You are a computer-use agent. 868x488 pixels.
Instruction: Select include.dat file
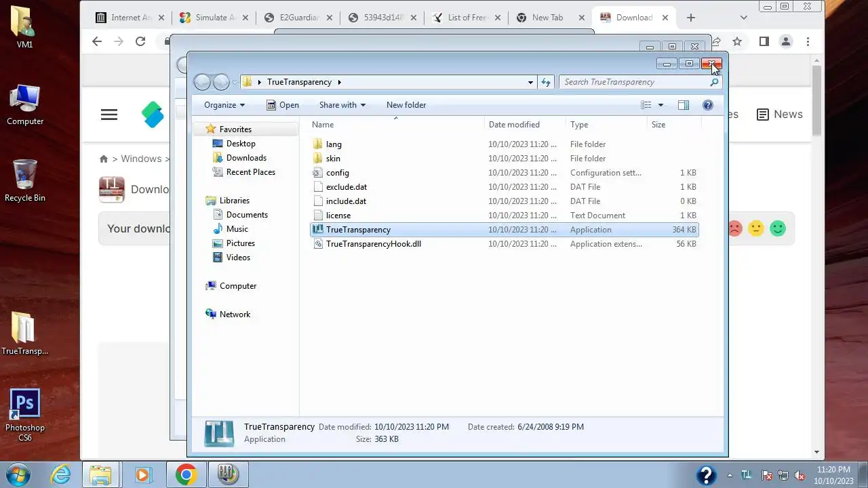point(504,201)
